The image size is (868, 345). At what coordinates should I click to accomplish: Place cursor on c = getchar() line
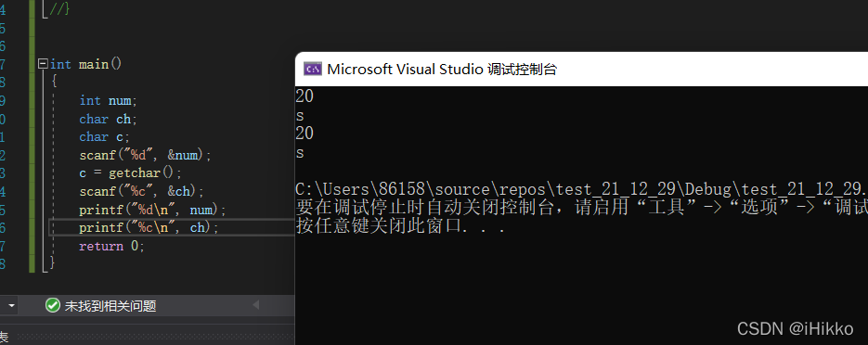(x=130, y=173)
